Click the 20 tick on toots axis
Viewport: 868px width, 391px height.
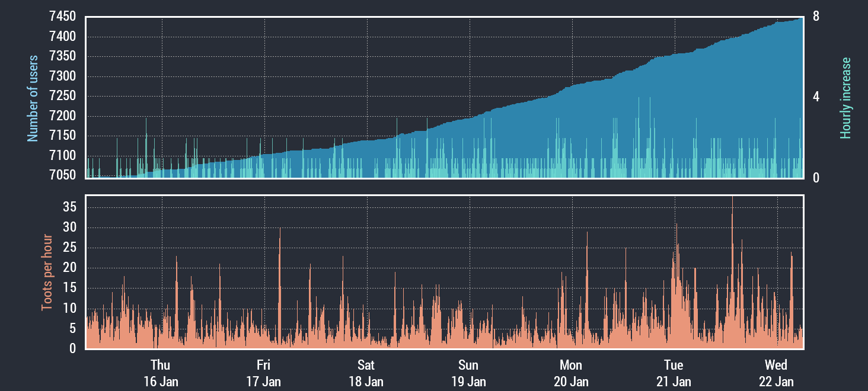[x=70, y=268]
